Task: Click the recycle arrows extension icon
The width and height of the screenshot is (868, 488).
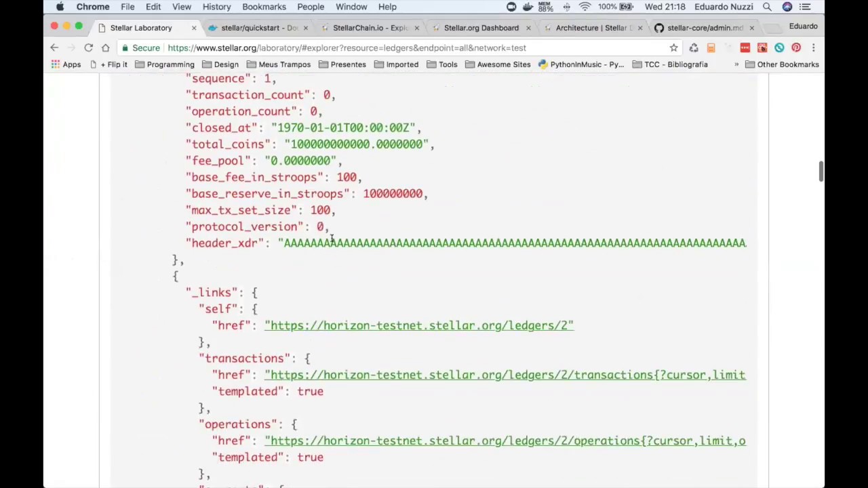Action: pyautogui.click(x=694, y=48)
